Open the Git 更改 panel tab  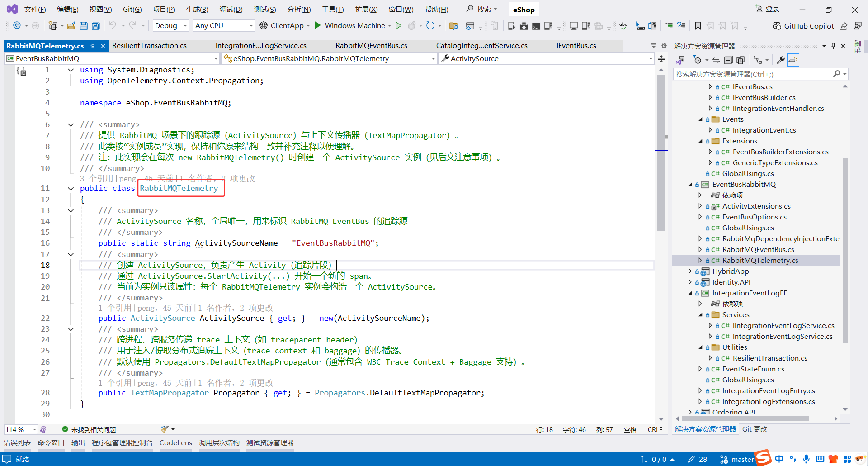755,429
